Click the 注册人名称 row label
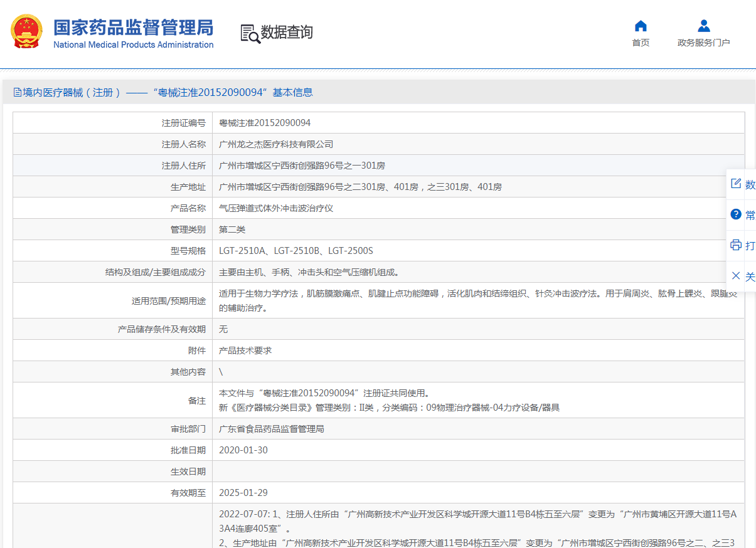 pos(184,144)
